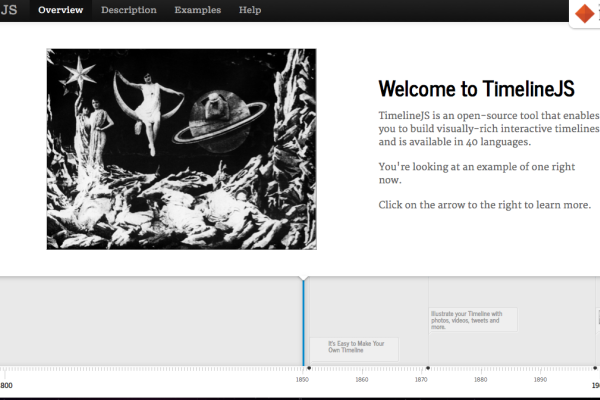600x400 pixels.
Task: Open the Overview tab
Action: [60, 10]
